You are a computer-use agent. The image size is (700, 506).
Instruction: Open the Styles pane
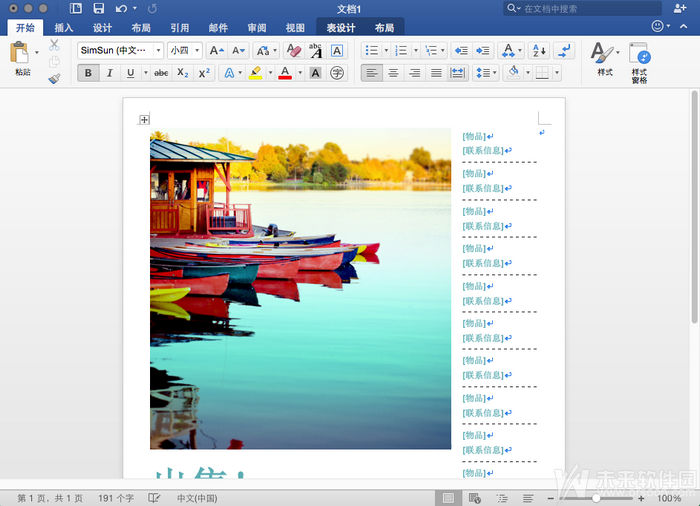(639, 60)
